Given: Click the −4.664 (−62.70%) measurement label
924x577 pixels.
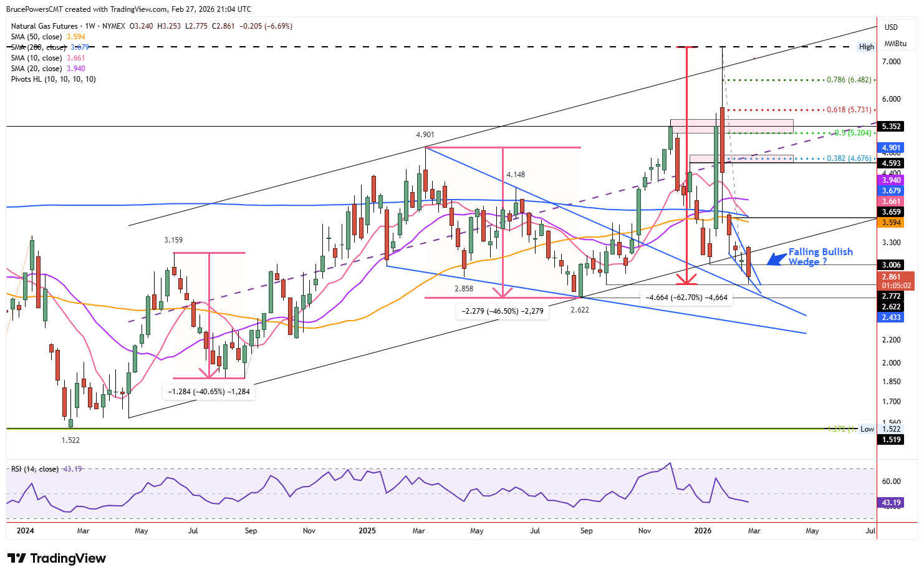Looking at the screenshot, I should point(686,298).
